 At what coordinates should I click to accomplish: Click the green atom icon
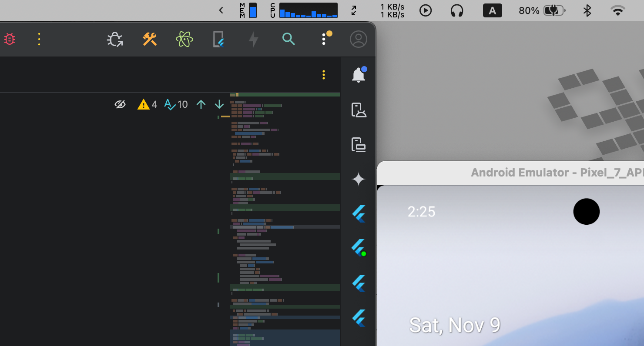pyautogui.click(x=184, y=40)
